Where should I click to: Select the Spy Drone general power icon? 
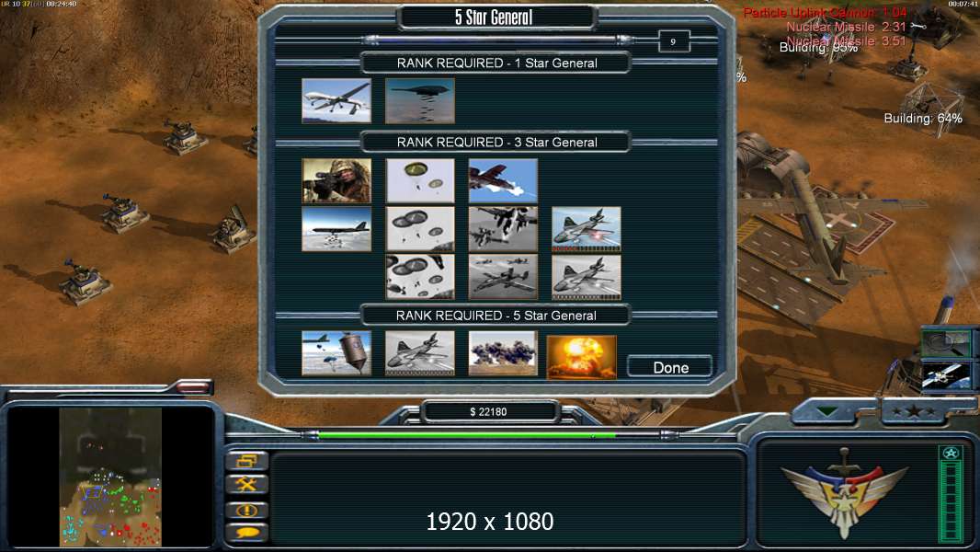336,100
